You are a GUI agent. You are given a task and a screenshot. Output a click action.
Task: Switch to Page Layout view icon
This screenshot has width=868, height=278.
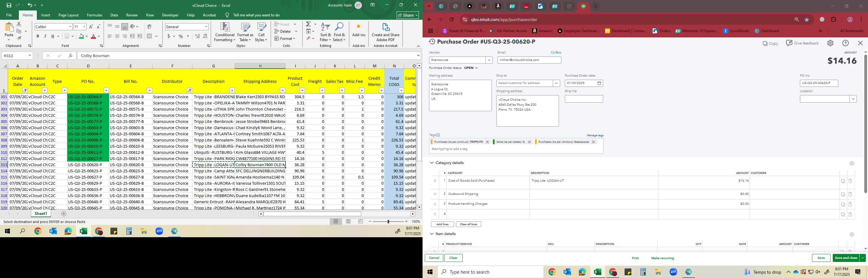(348, 221)
